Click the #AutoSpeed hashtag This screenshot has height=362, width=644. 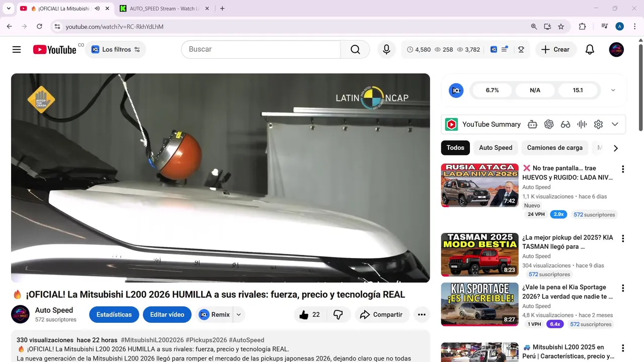[x=247, y=340]
